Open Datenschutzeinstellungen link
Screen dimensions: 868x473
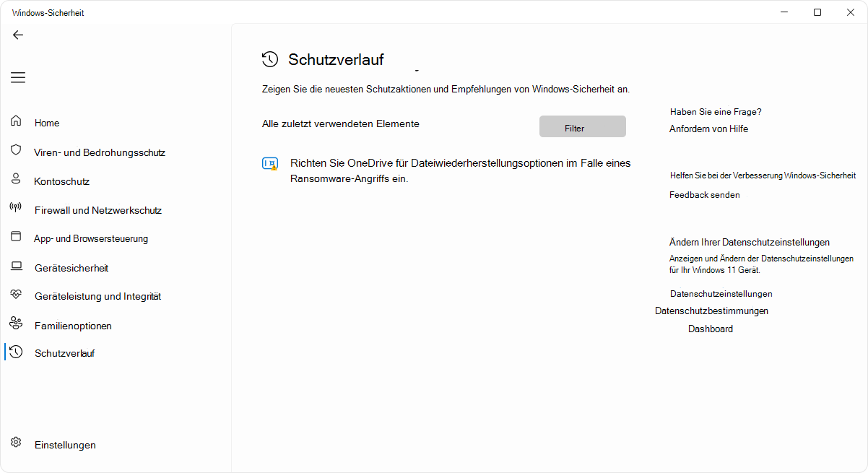tap(721, 294)
